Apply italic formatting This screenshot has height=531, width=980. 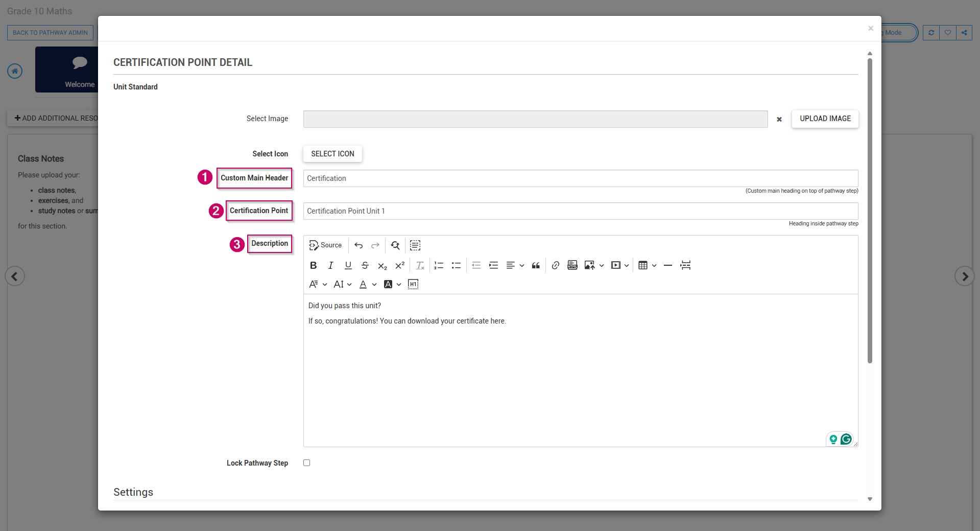point(331,265)
